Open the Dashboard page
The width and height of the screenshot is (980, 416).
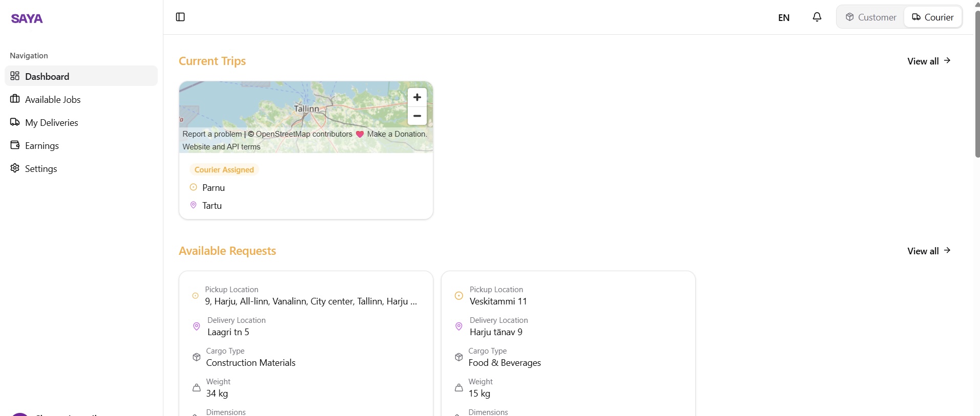pyautogui.click(x=81, y=76)
